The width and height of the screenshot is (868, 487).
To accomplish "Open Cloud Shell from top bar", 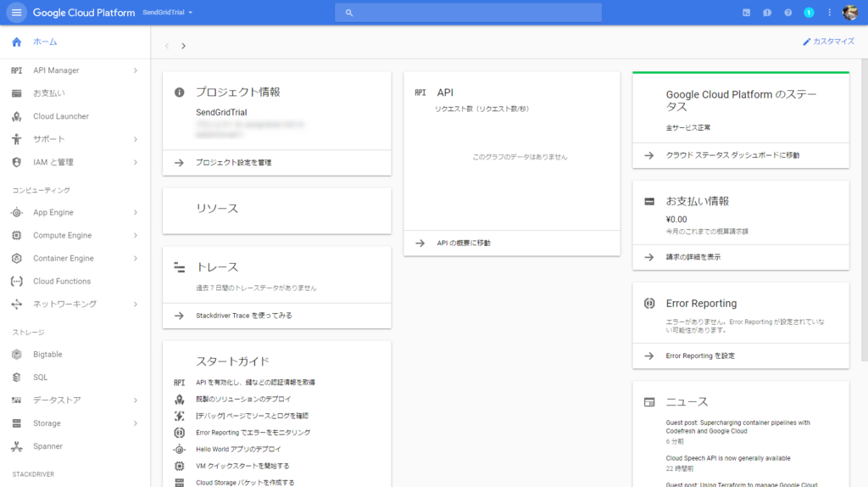I will point(746,12).
